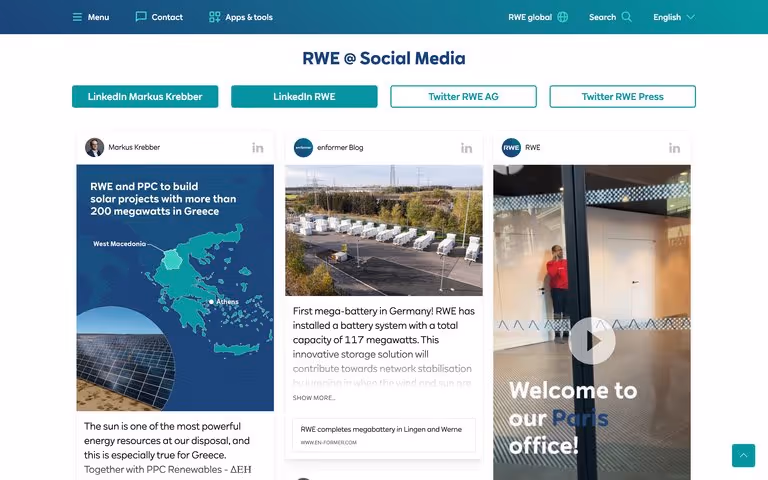This screenshot has width=768, height=480.
Task: Expand SHOW MORE on the battery post
Action: pos(314,398)
